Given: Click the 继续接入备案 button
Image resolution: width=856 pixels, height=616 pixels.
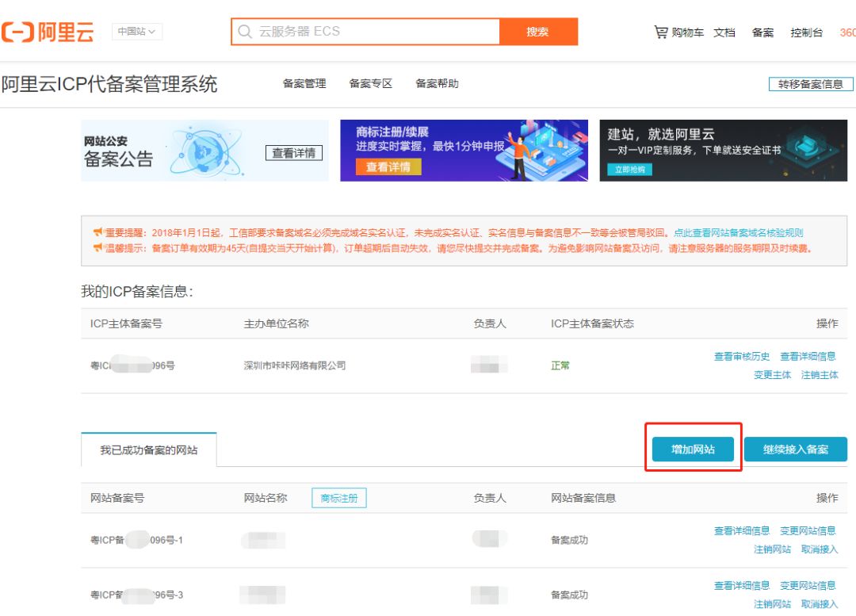Looking at the screenshot, I should 796,450.
